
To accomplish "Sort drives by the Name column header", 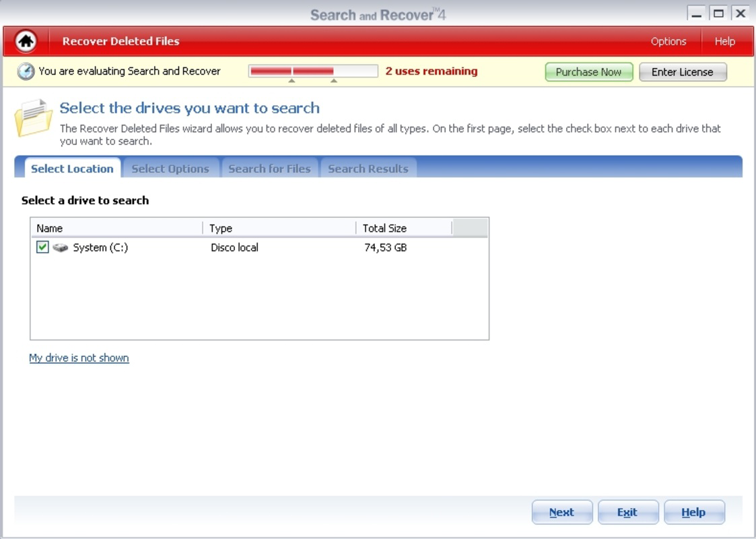I will pyautogui.click(x=117, y=228).
